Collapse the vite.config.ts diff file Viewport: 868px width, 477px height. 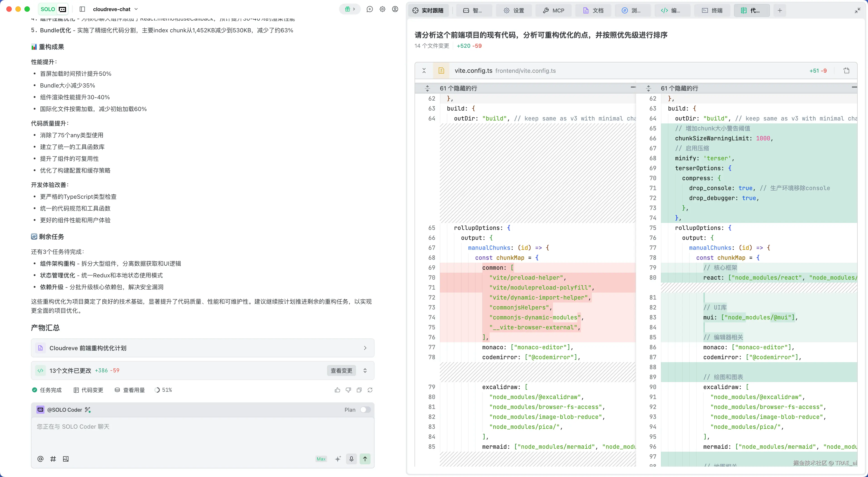[424, 71]
